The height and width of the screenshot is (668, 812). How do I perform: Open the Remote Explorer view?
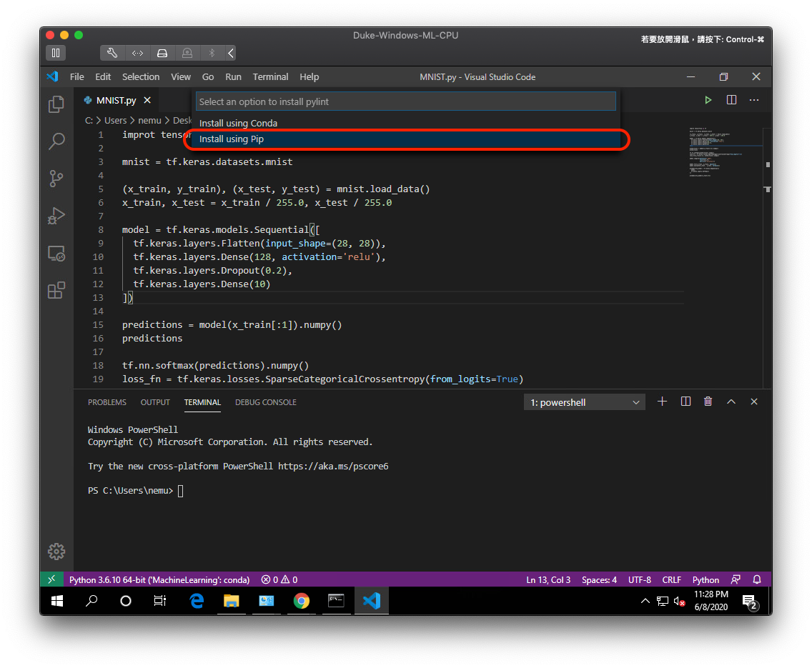point(56,253)
